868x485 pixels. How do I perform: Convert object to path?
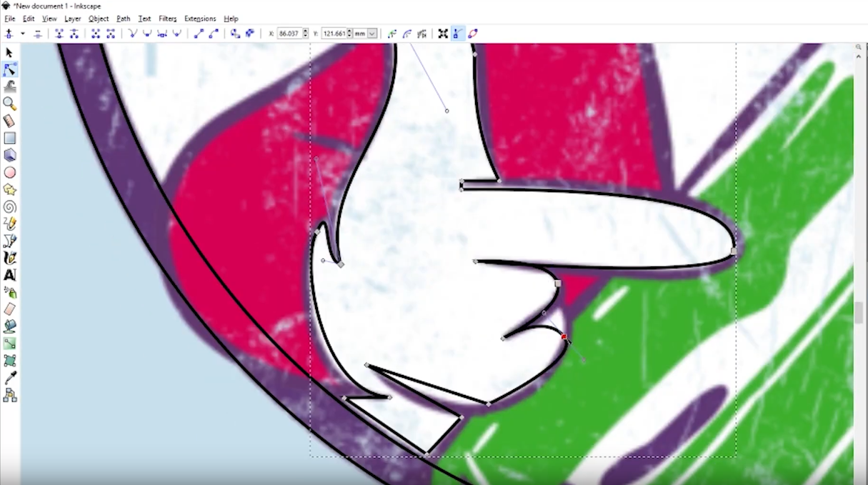[235, 34]
